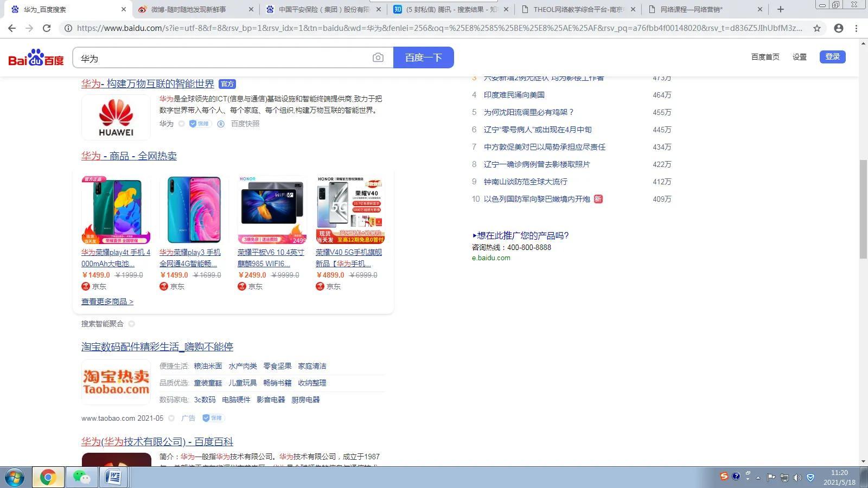Screen dimensions: 868x488
Task: Go back with browser back arrow
Action: pyautogui.click(x=12, y=28)
